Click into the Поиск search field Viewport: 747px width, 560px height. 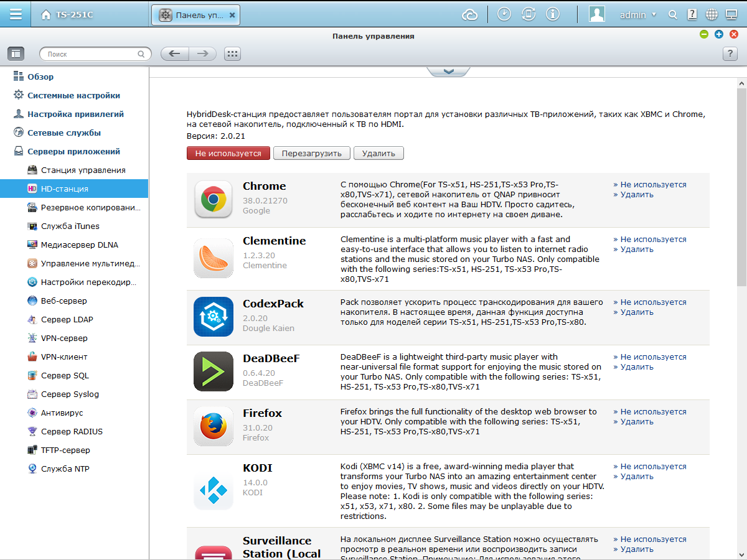pyautogui.click(x=95, y=54)
